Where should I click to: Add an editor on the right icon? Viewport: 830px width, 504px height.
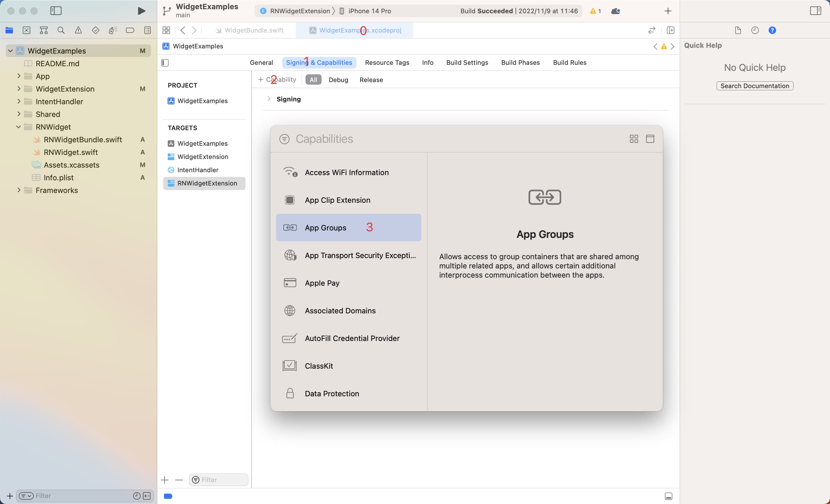pos(670,30)
